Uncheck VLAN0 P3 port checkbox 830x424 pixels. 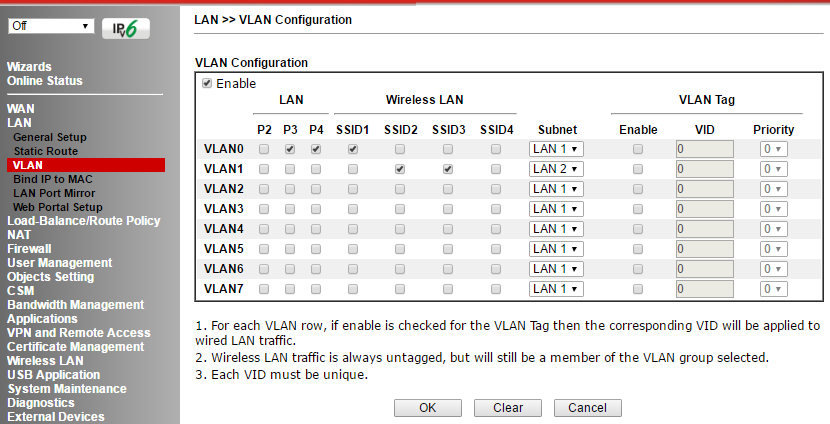pyautogui.click(x=290, y=149)
